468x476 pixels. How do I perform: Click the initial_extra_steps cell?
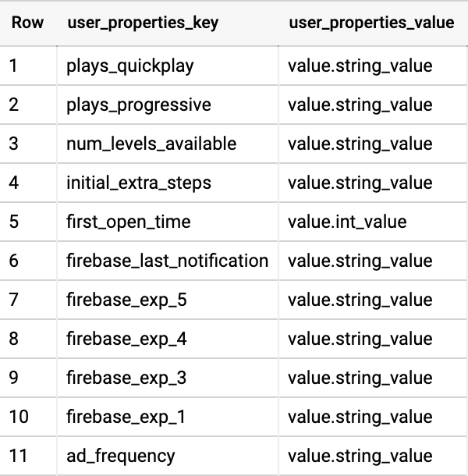pos(167,183)
